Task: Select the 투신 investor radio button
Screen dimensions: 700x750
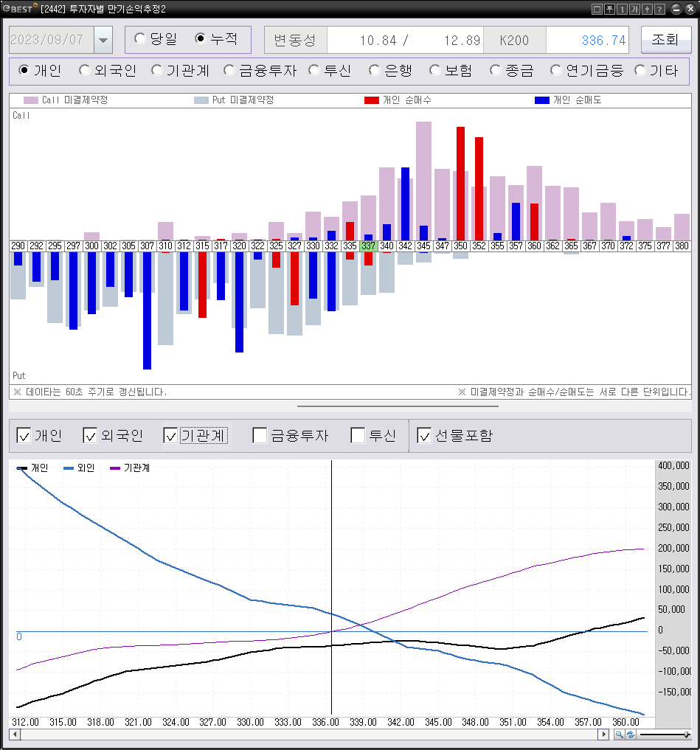Action: pos(314,70)
